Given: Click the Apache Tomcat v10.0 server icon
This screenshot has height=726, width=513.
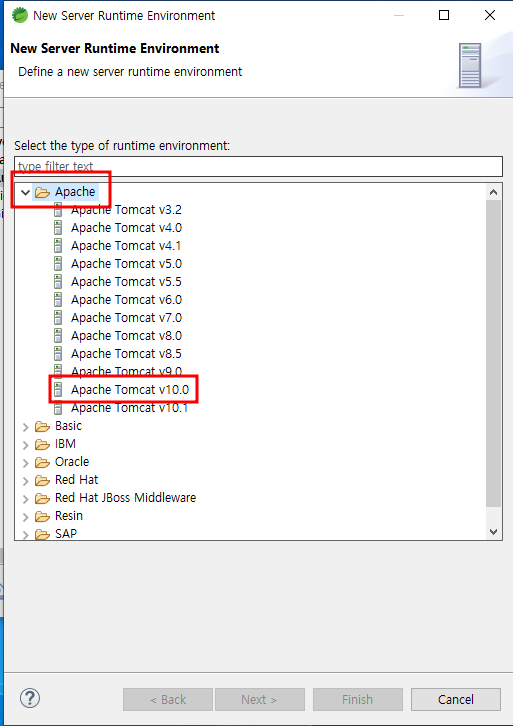Looking at the screenshot, I should click(x=58, y=390).
